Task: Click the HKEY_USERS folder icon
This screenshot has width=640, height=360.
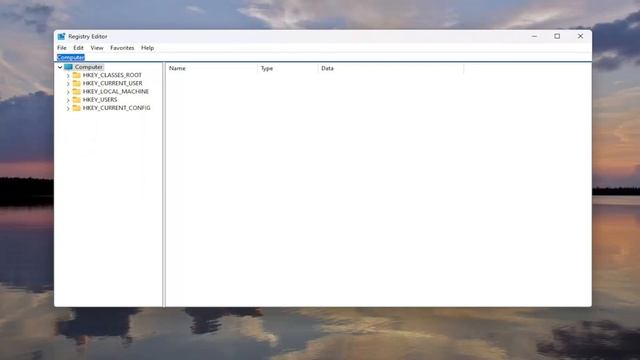Action: [76, 100]
